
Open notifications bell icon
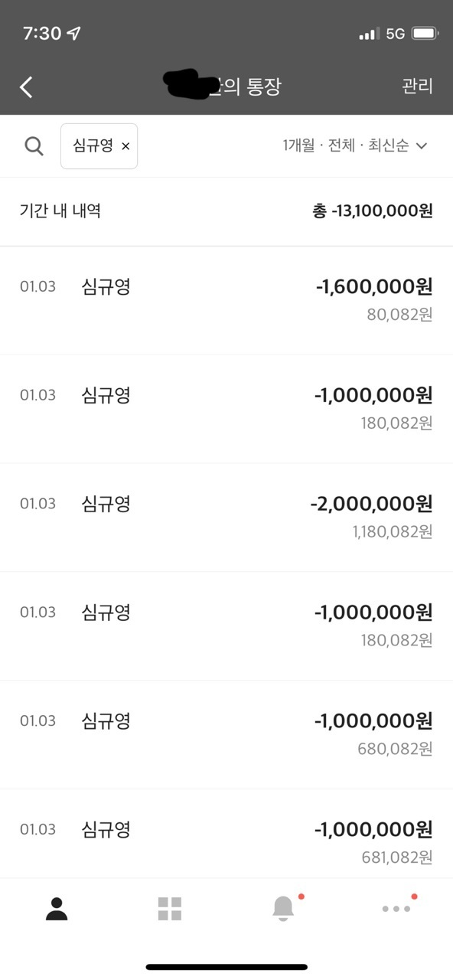[283, 908]
